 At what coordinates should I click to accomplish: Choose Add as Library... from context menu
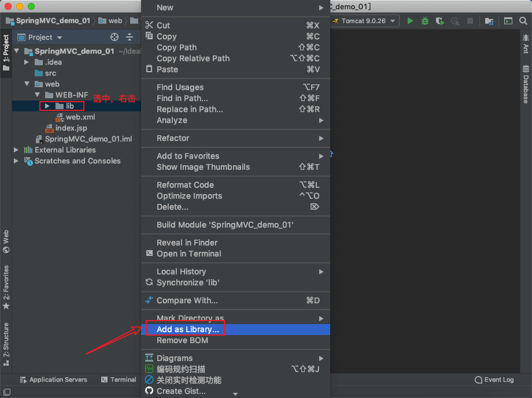pyautogui.click(x=235, y=329)
